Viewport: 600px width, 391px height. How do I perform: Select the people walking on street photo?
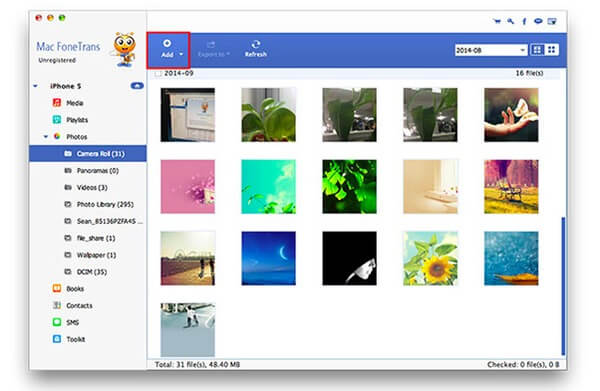click(188, 330)
